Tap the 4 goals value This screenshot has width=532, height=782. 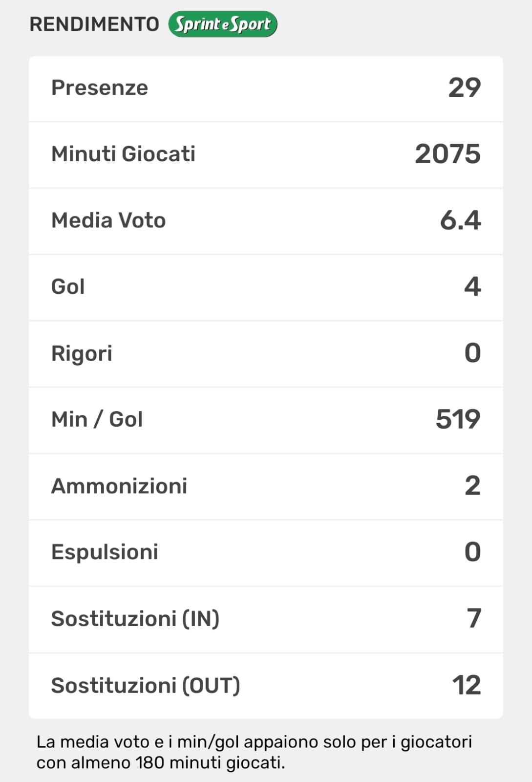pyautogui.click(x=472, y=287)
